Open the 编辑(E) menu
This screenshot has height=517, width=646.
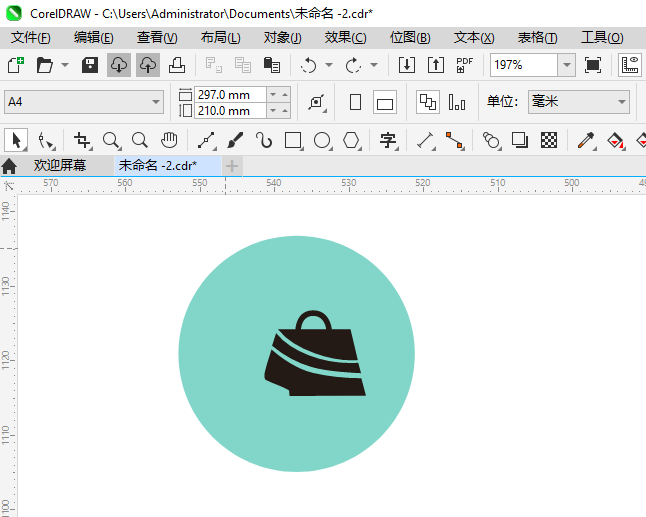pyautogui.click(x=94, y=37)
